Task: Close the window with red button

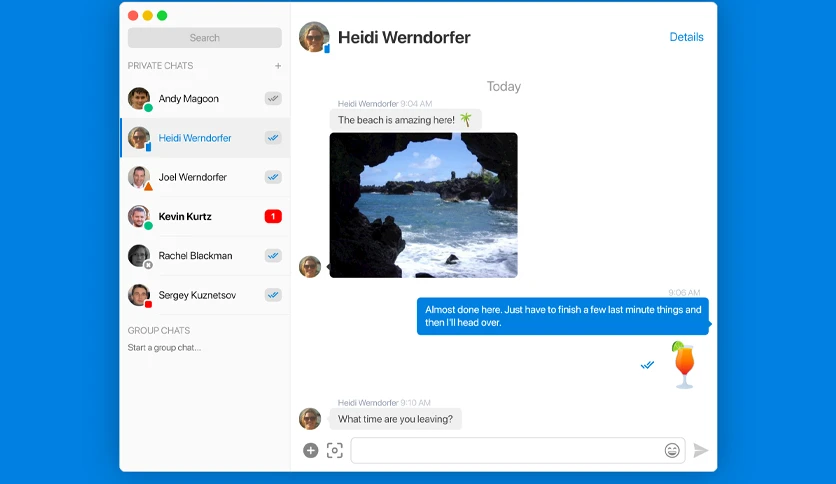Action: pyautogui.click(x=133, y=15)
